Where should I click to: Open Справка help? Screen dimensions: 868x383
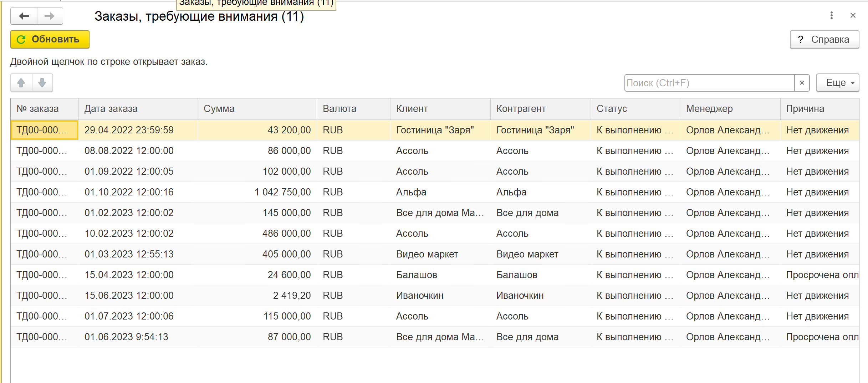click(824, 39)
